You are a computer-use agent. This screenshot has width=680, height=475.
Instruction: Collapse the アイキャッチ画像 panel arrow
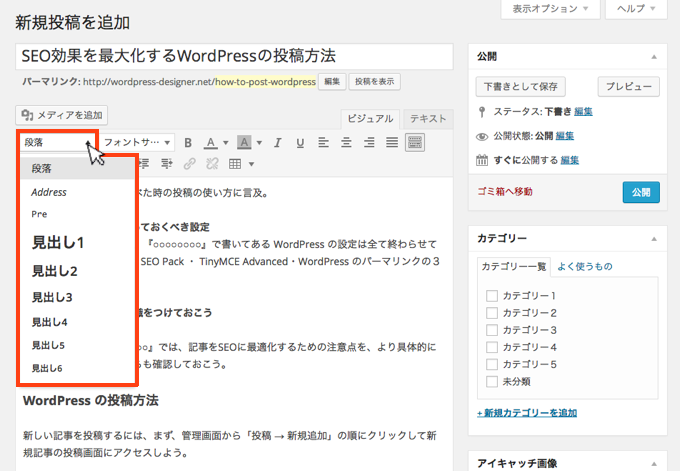click(x=654, y=464)
